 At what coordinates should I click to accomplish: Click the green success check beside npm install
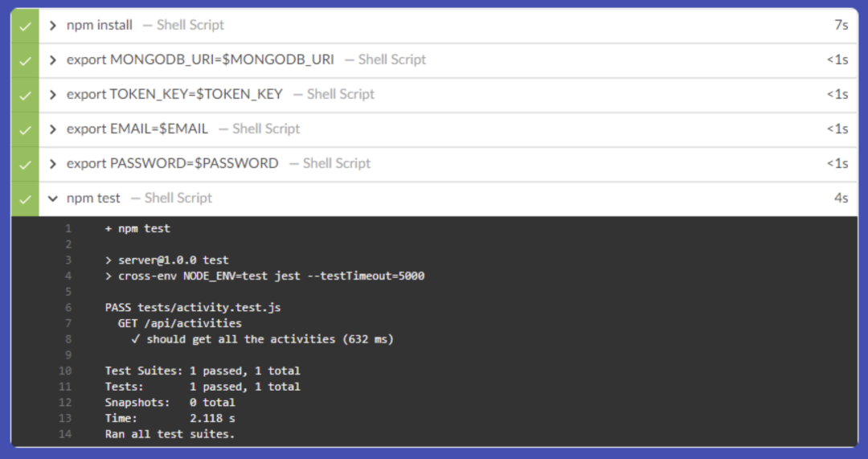click(x=25, y=26)
